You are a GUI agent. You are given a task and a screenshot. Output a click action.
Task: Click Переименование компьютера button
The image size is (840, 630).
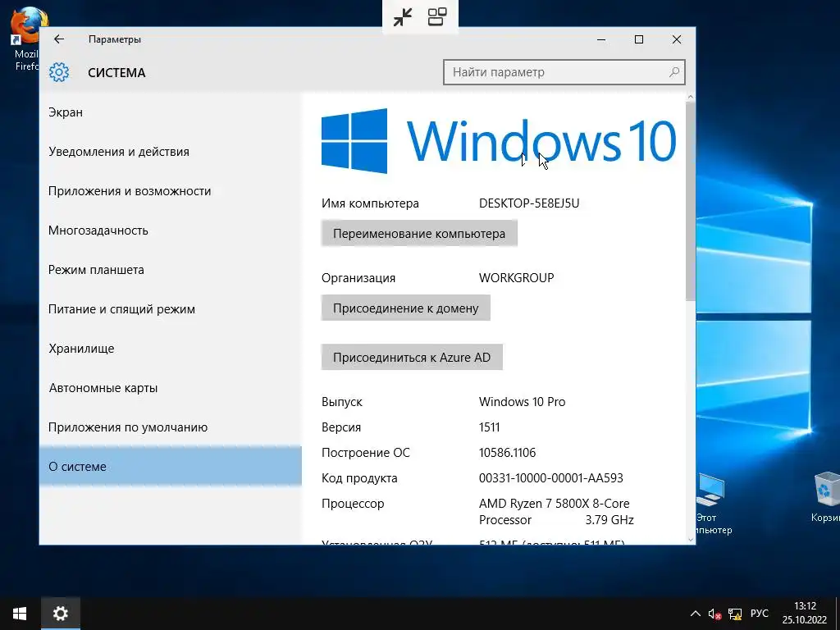point(419,234)
